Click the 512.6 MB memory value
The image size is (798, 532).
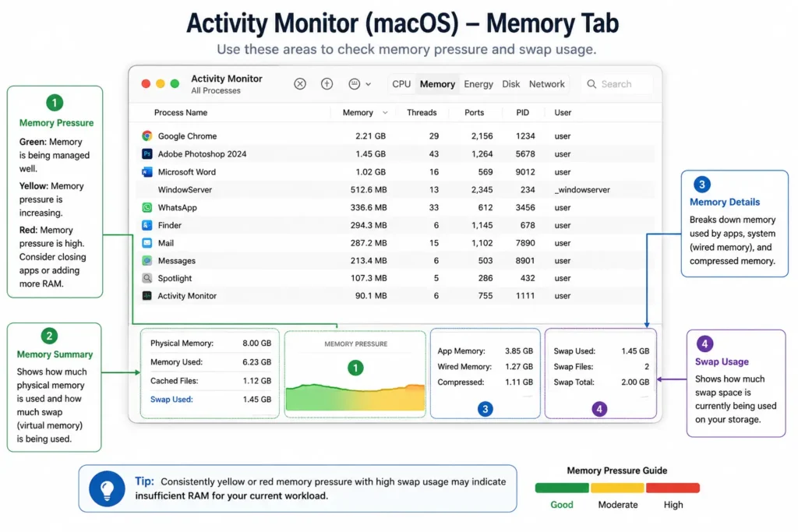[369, 190]
